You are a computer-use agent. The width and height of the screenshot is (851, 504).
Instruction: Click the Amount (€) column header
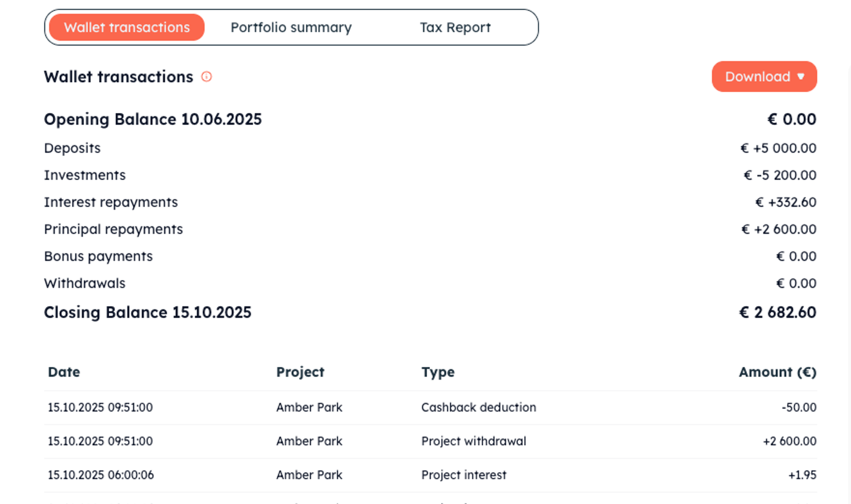pos(777,372)
